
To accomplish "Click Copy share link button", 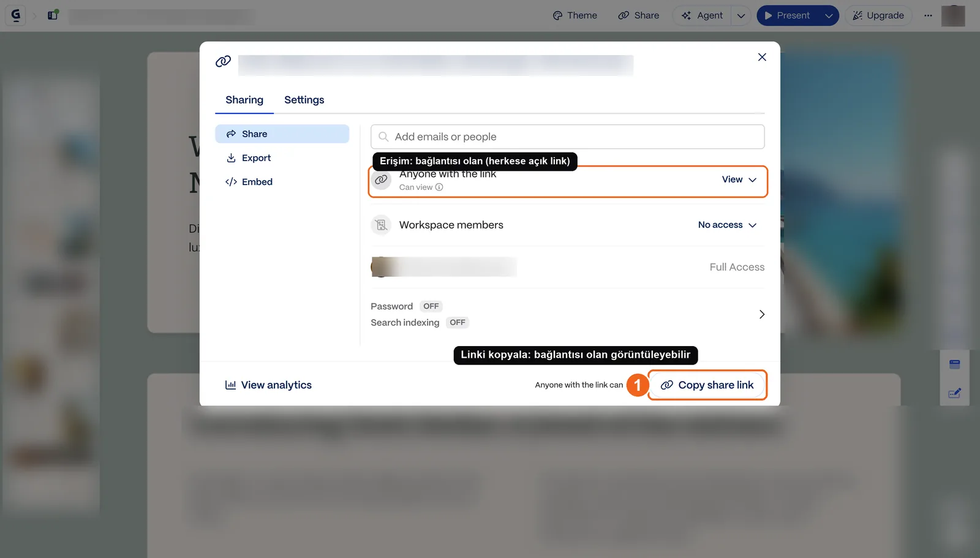I will [x=707, y=385].
